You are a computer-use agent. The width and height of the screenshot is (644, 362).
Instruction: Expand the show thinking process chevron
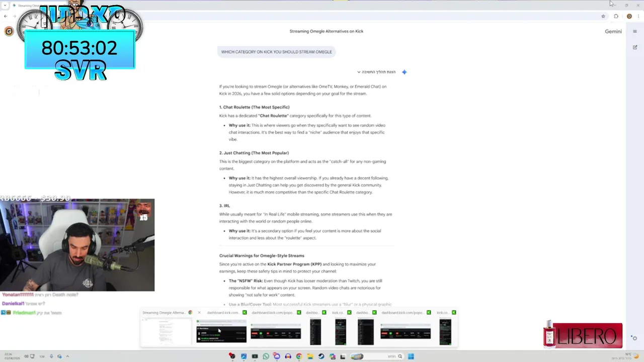[359, 72]
